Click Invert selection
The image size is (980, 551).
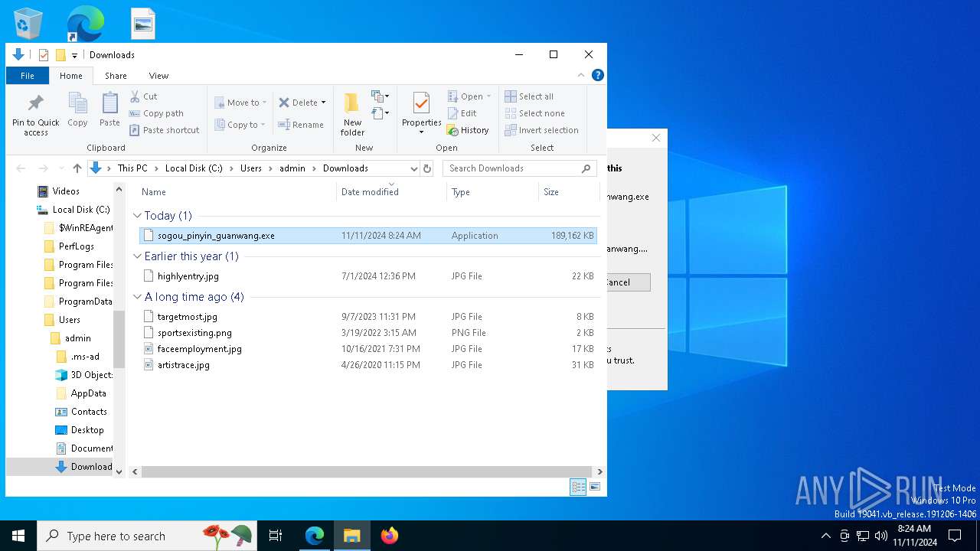[541, 130]
